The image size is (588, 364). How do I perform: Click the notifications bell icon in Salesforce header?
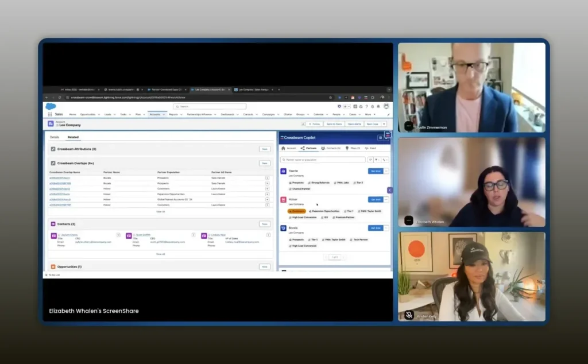(380, 106)
